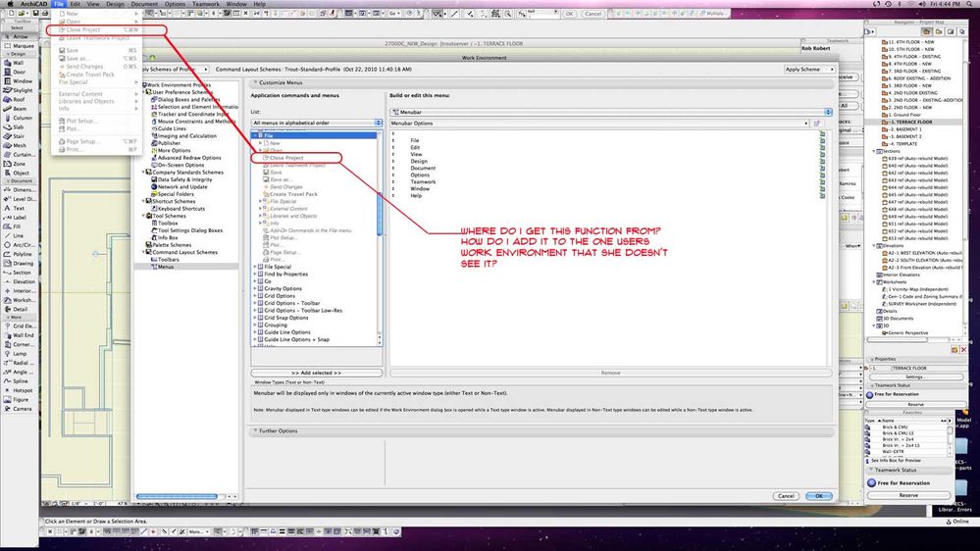
Task: Collapse the Sections folder in Navigator
Action: tap(874, 151)
